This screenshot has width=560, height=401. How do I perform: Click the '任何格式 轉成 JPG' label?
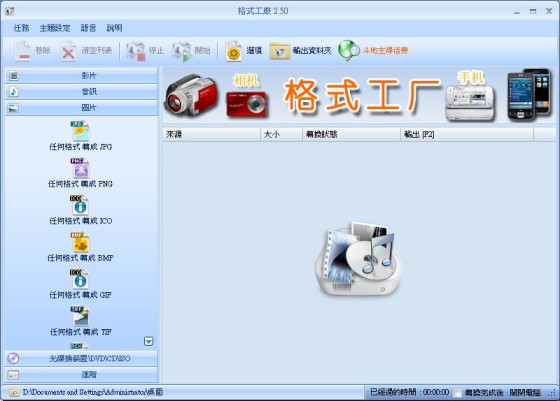pos(81,147)
